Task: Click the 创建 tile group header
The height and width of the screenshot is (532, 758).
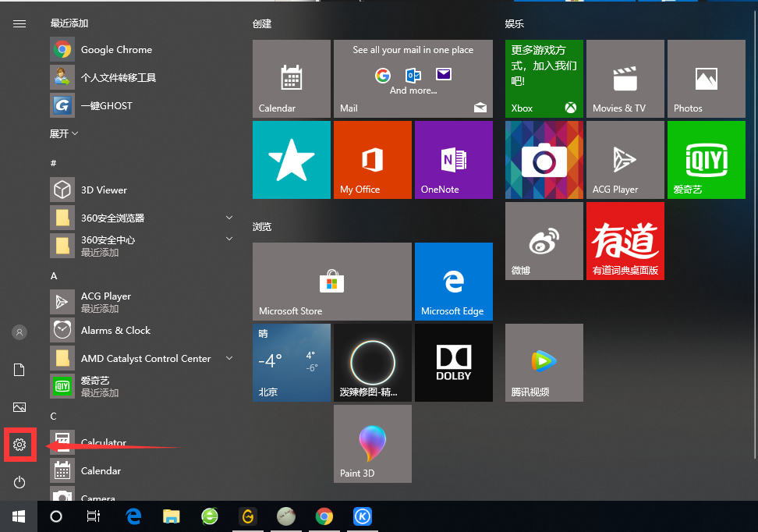Action: pos(262,23)
